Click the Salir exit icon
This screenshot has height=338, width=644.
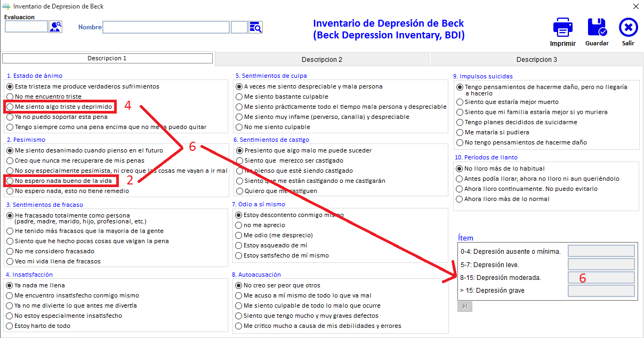[x=628, y=28]
